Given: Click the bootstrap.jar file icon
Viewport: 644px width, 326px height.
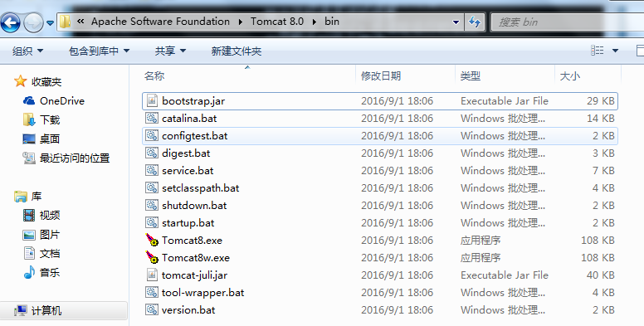Looking at the screenshot, I should tap(152, 100).
